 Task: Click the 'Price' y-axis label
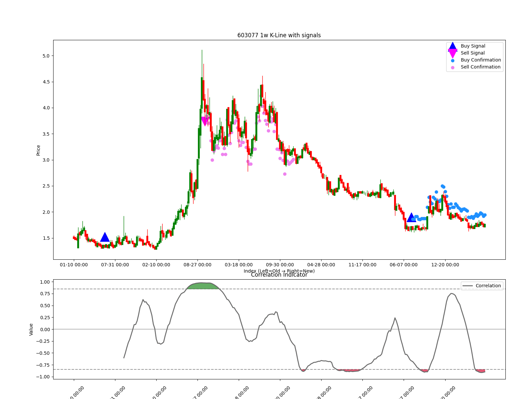click(x=38, y=150)
